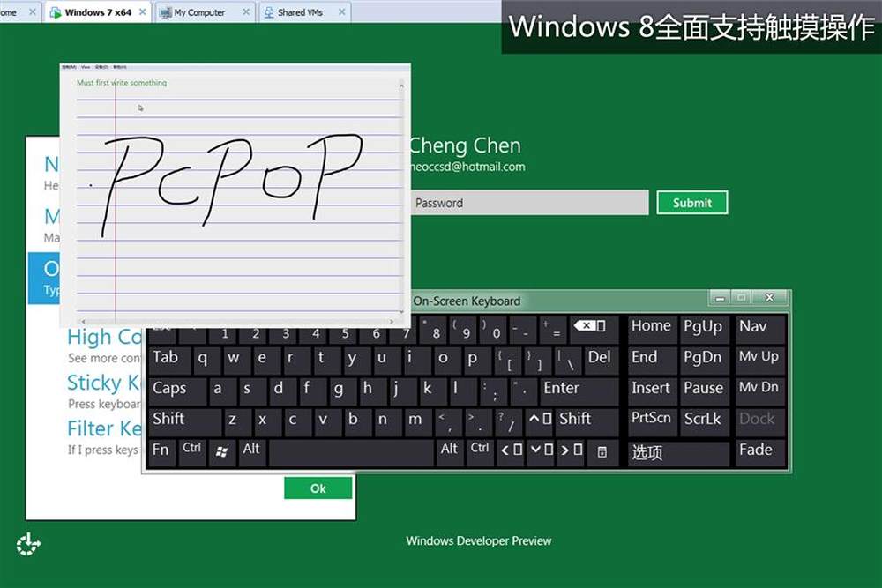Close the Shared VMs tab
Image resolution: width=882 pixels, height=588 pixels.
(x=341, y=11)
